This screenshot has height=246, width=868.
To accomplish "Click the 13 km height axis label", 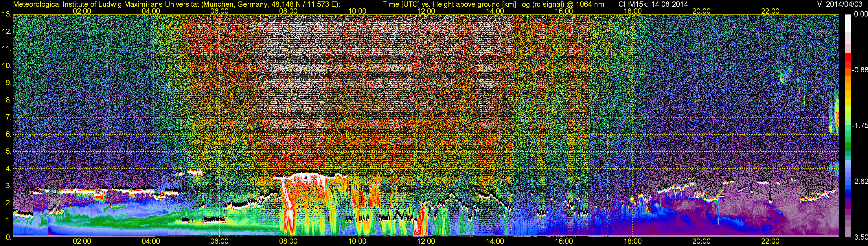I will (x=6, y=14).
